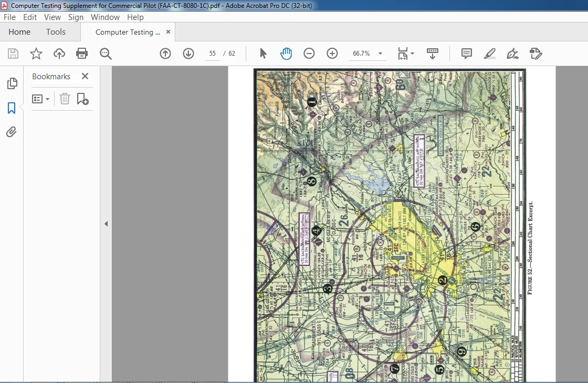
Task: Choose the Selection arrow tool
Action: point(263,54)
